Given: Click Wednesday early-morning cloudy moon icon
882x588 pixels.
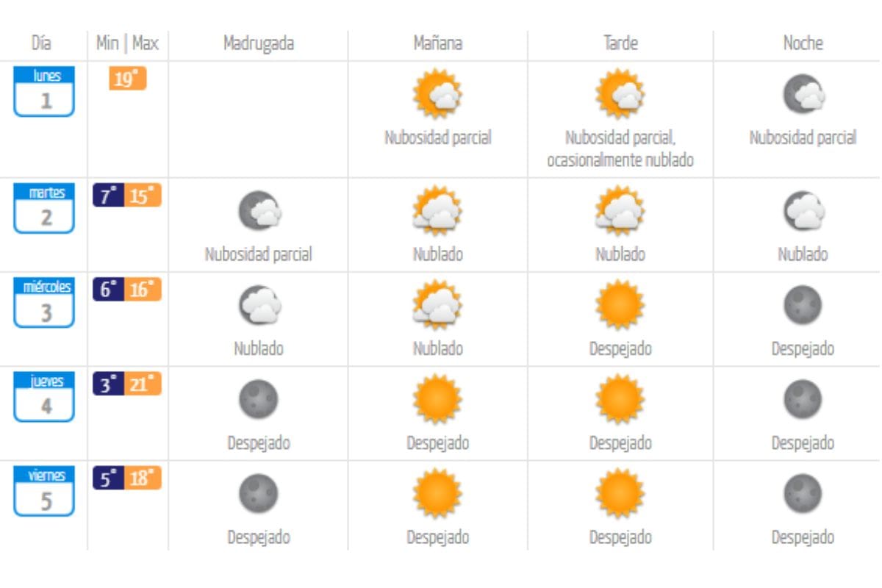Looking at the screenshot, I should 259,305.
